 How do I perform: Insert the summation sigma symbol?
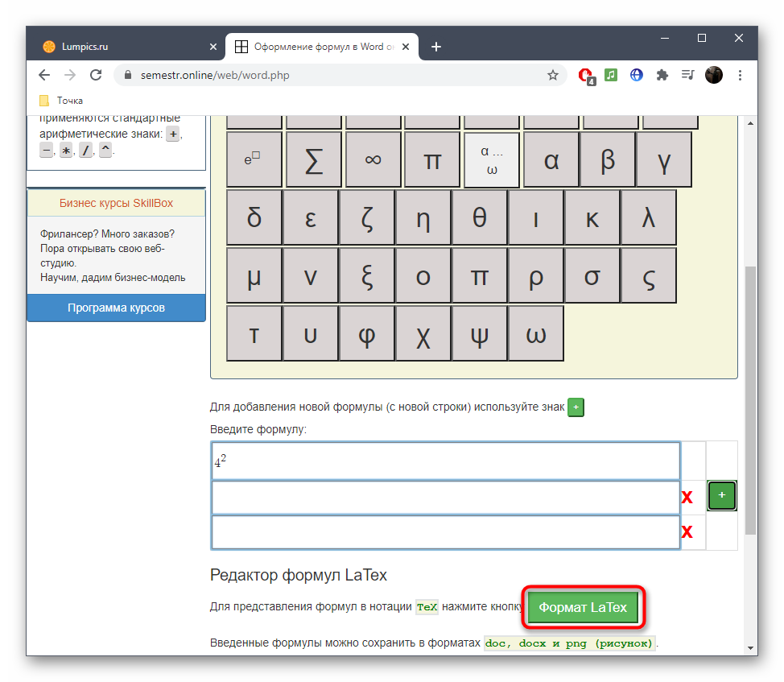click(x=314, y=159)
